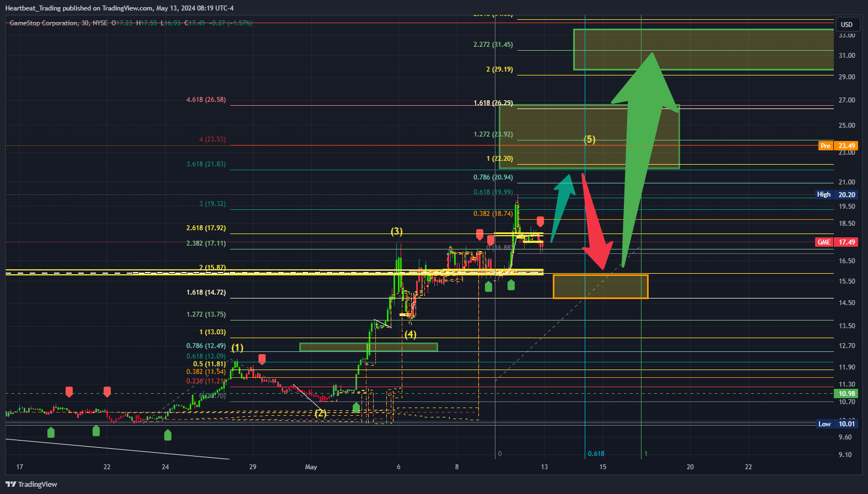Click 9.10 on the price scale
The height and width of the screenshot is (494, 868).
(x=845, y=455)
